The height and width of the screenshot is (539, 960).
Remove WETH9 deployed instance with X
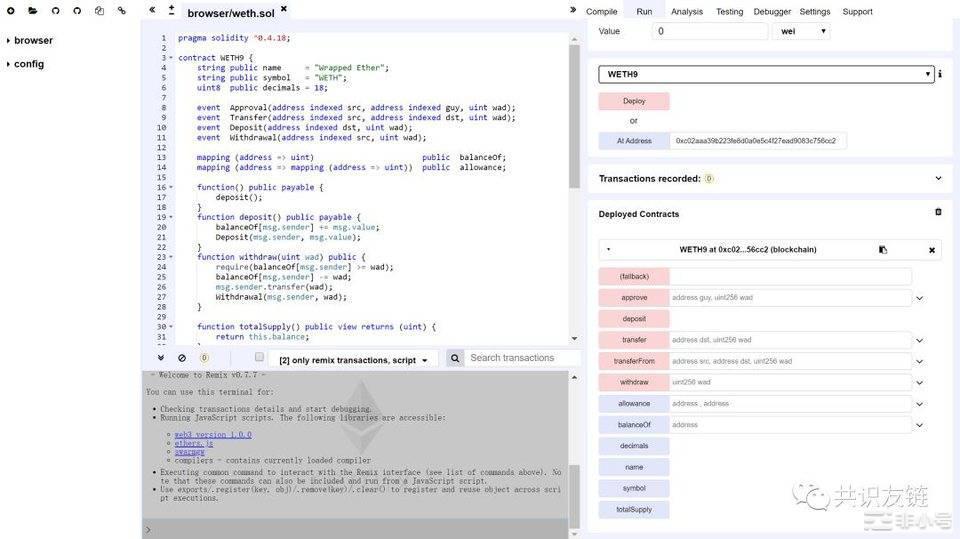[932, 251]
